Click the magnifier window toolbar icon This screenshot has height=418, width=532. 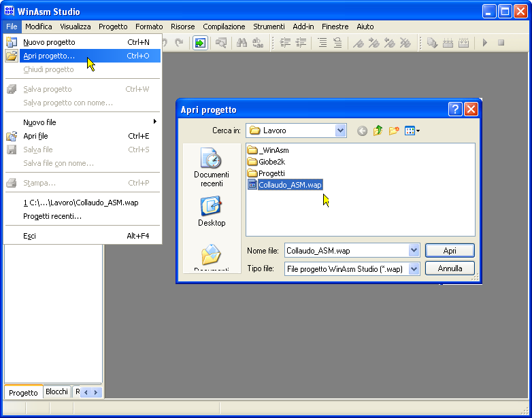pyautogui.click(x=221, y=43)
